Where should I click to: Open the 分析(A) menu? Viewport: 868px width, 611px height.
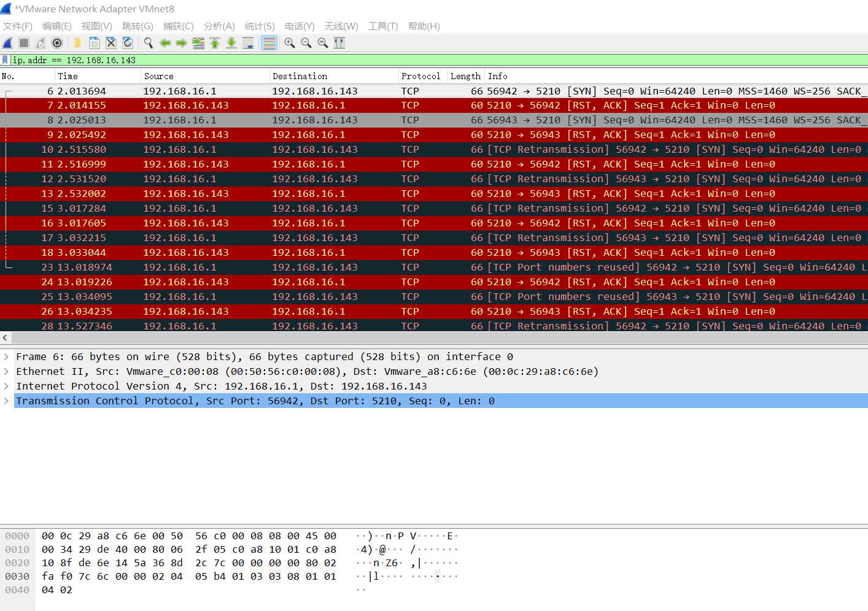tap(219, 26)
